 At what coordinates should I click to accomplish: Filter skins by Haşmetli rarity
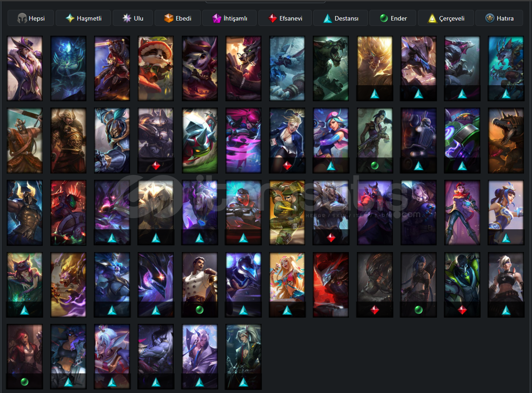click(83, 18)
